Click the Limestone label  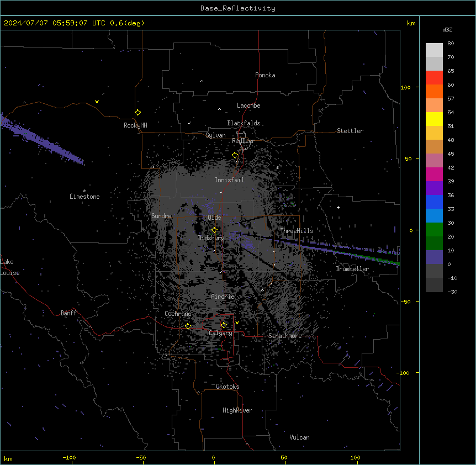tap(84, 197)
